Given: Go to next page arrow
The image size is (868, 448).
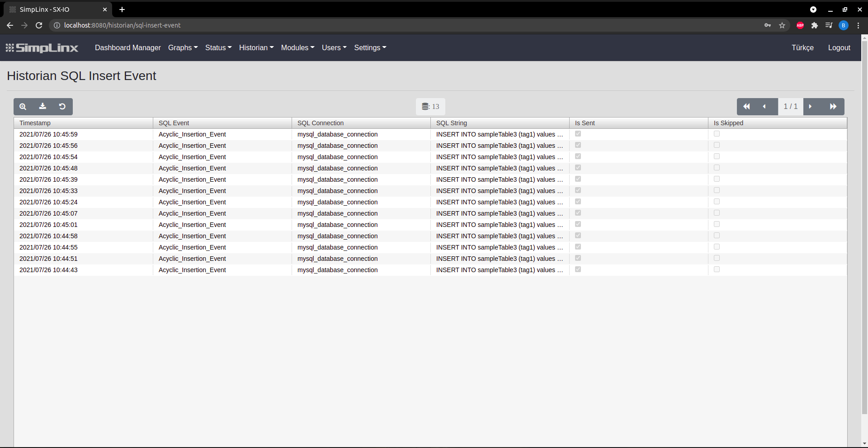Looking at the screenshot, I should 810,107.
